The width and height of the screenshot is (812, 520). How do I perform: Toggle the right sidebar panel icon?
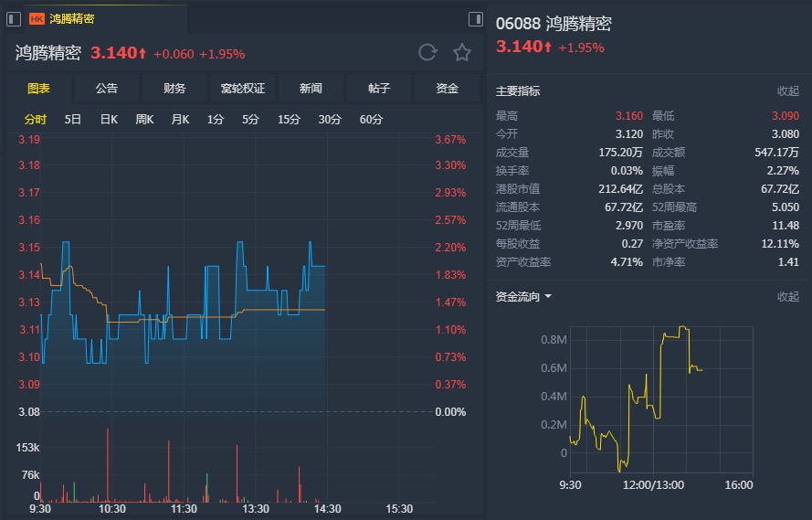(475, 19)
